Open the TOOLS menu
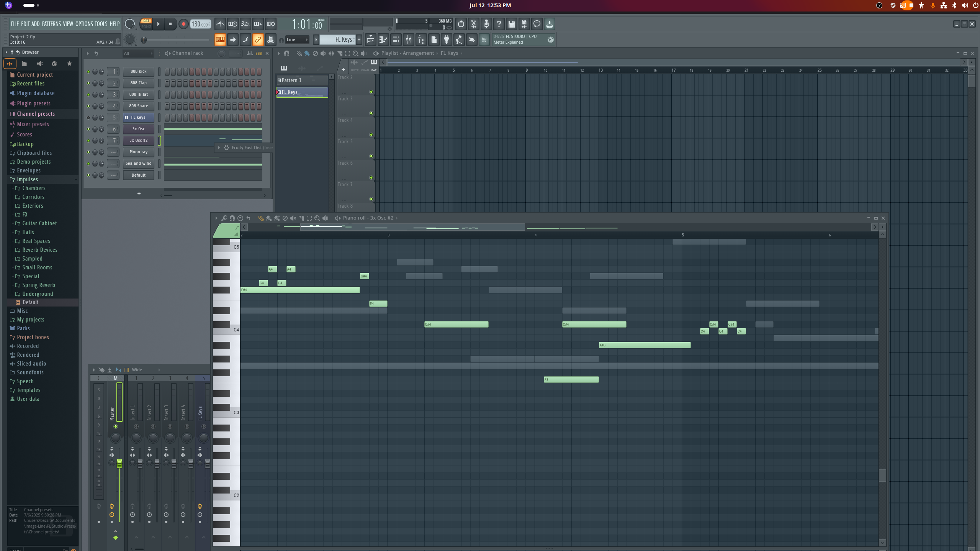 pos(101,24)
